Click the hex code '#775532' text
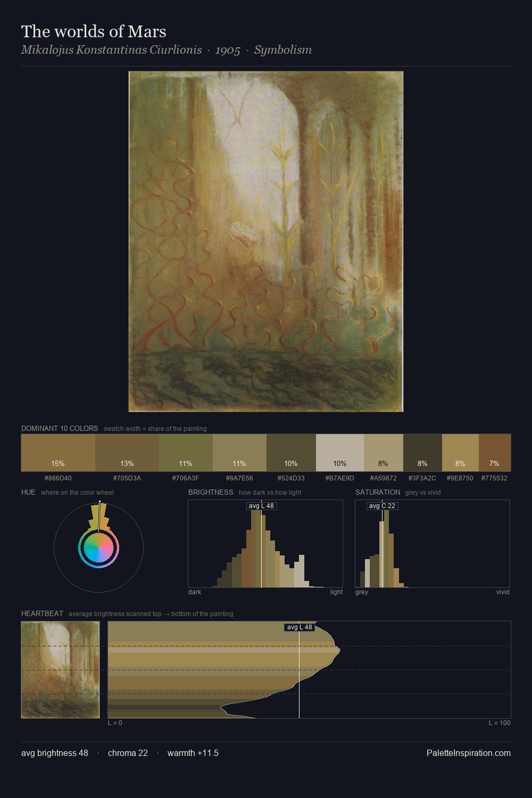This screenshot has width=532, height=798. point(494,478)
